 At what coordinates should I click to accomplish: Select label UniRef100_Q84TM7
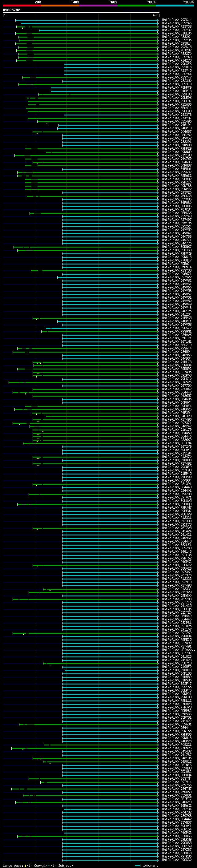(x=176, y=789)
